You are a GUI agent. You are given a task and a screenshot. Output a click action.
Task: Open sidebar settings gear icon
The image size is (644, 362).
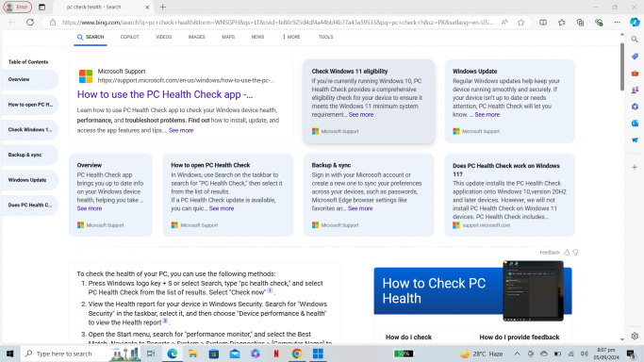click(x=635, y=336)
